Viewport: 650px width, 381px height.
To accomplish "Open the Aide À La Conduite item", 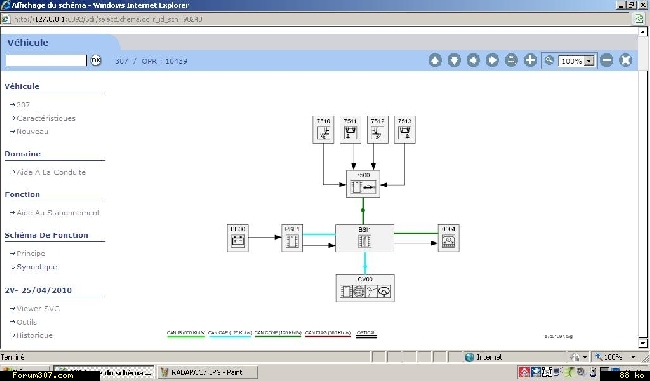I will point(51,172).
